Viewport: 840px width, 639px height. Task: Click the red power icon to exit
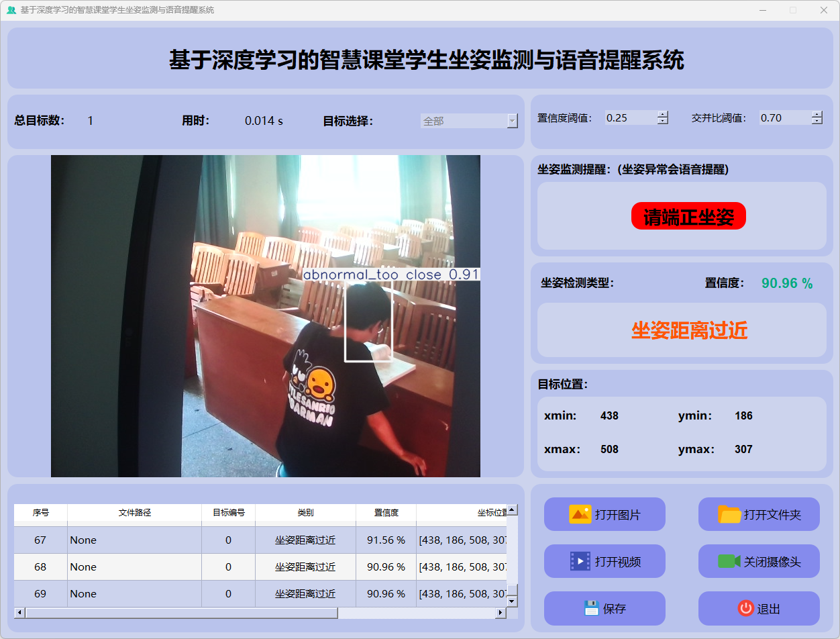[x=745, y=608]
